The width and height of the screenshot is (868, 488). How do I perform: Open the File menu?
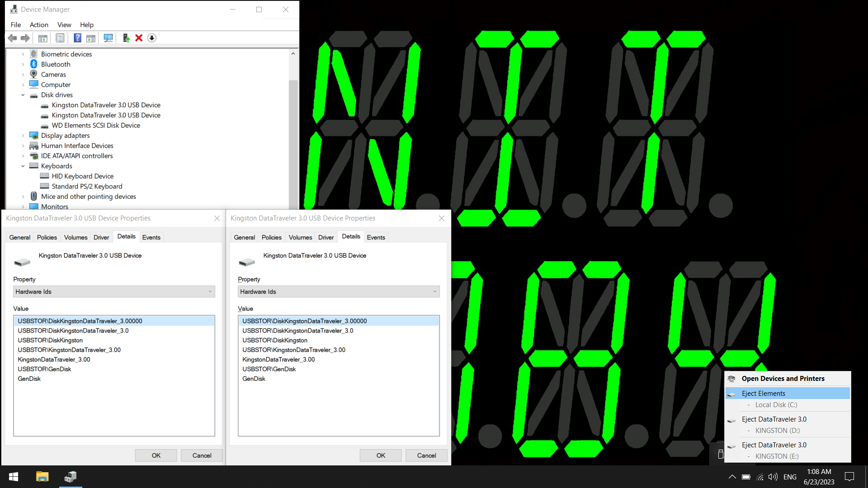click(x=16, y=25)
